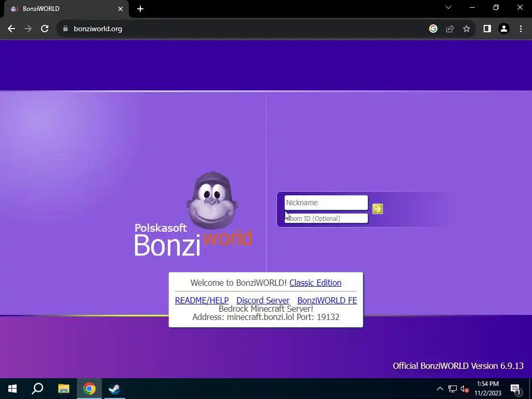Bookmark this tab with the star icon

point(467,29)
